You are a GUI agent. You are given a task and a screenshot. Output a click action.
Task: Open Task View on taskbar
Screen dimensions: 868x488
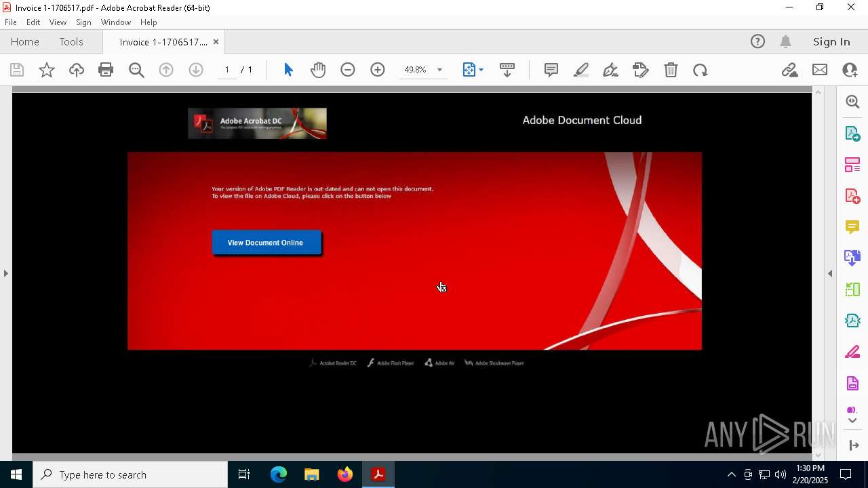click(244, 474)
